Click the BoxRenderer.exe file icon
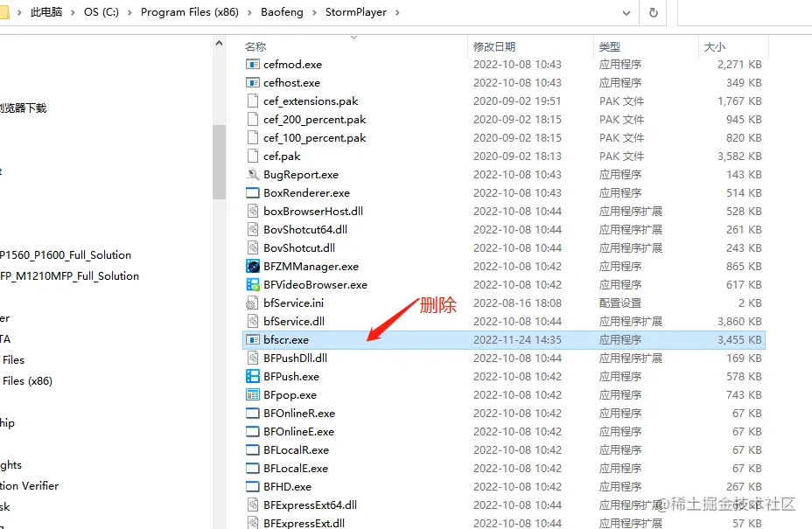Screen dimensions: 812x529 [253, 193]
